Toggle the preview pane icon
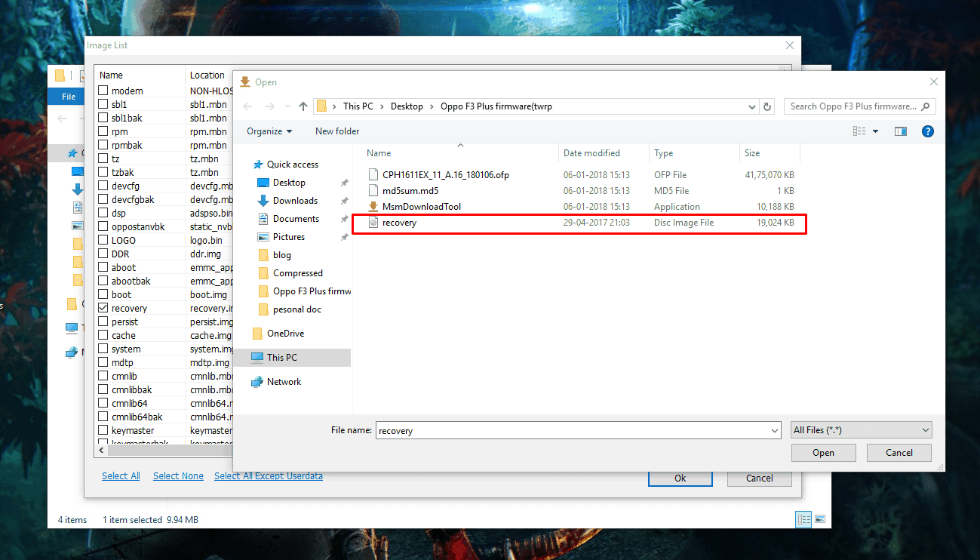The height and width of the screenshot is (560, 980). click(x=900, y=131)
